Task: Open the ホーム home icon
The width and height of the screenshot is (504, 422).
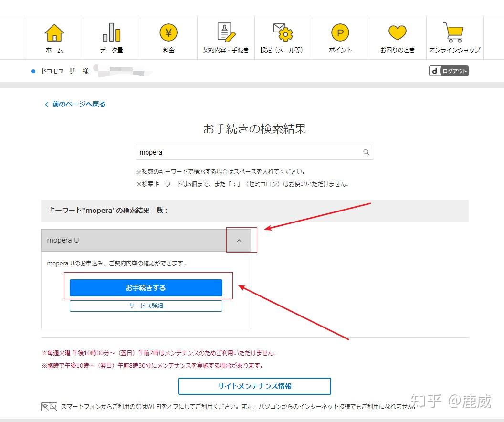Action: click(54, 37)
